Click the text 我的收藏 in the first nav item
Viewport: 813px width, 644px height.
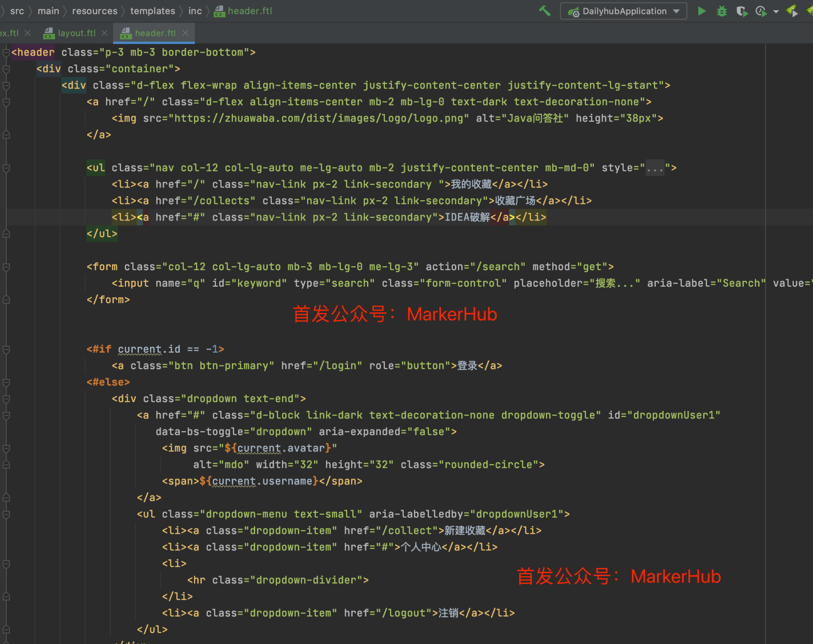[x=471, y=185]
